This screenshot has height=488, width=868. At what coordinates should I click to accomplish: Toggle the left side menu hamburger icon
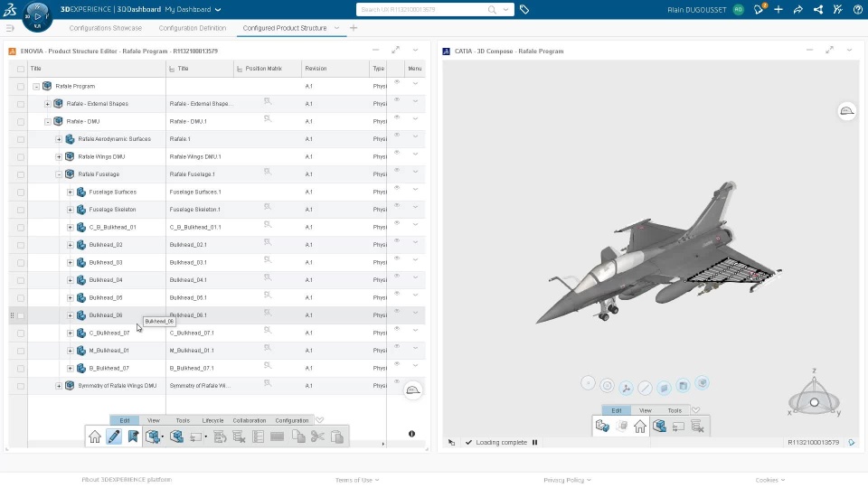click(9, 28)
